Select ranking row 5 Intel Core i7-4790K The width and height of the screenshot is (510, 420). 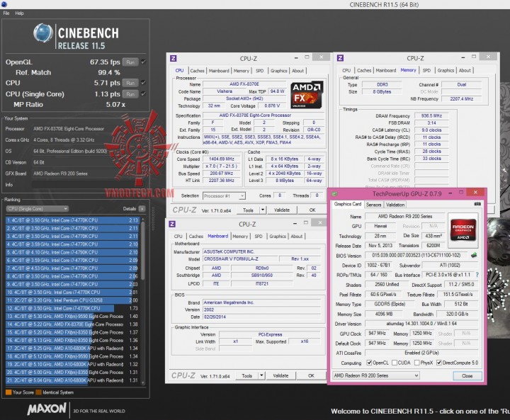[72, 252]
